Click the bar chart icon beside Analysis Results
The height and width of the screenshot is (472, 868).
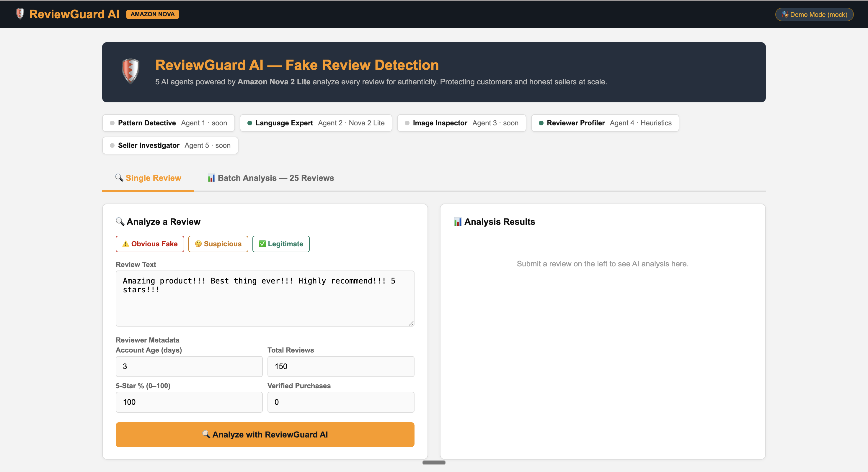click(457, 222)
